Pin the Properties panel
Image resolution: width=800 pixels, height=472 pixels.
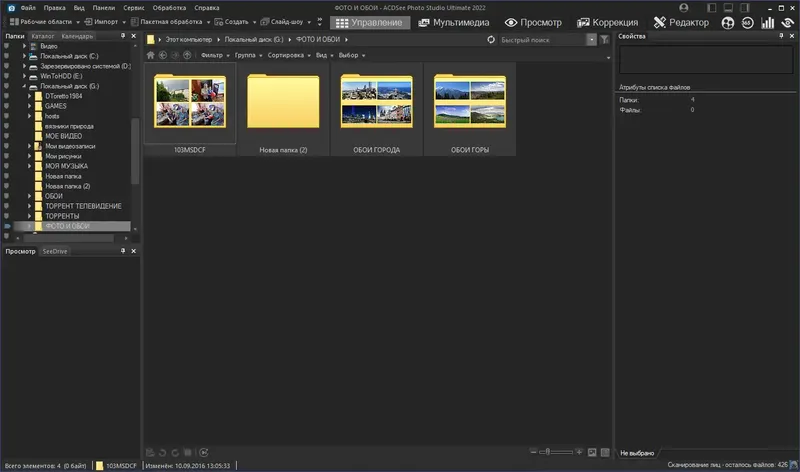tap(781, 36)
